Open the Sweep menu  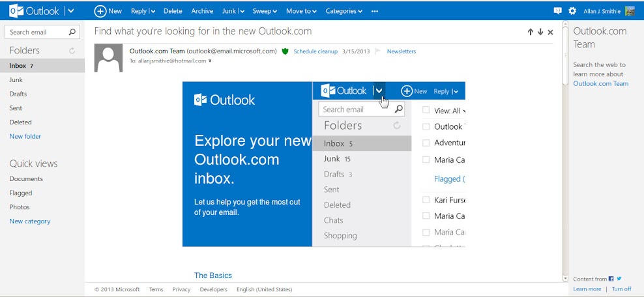click(x=265, y=11)
